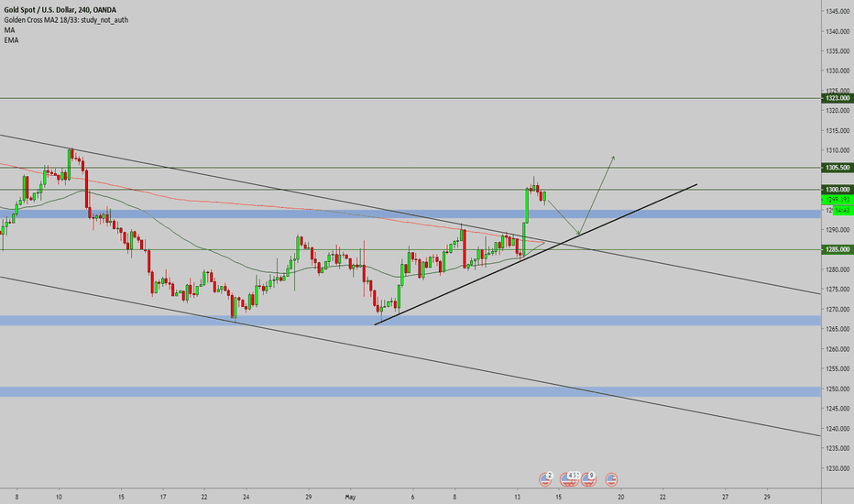Click the 1323.000 horizontal line price label
This screenshot has width=854, height=504.
tap(838, 98)
